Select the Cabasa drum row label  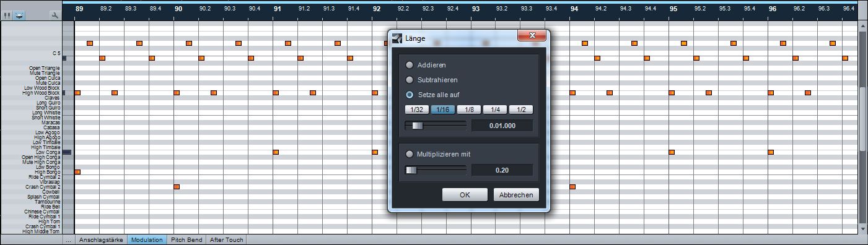pos(52,127)
